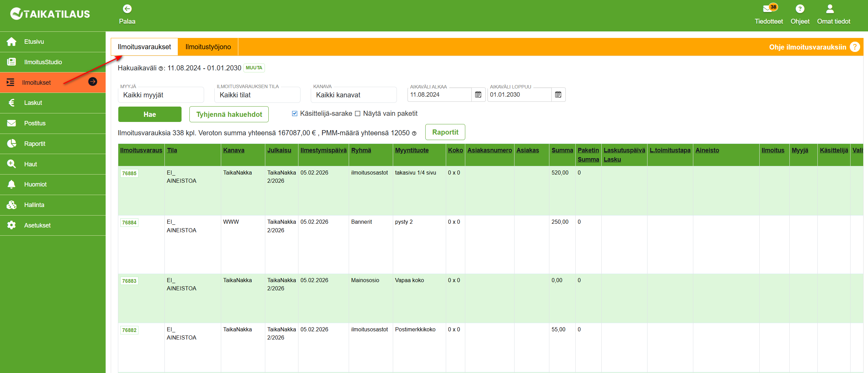Open Laskut in the sidebar menu

coord(33,103)
